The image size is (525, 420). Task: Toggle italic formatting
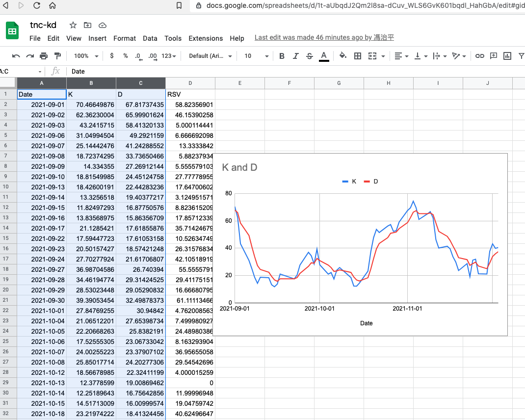pyautogui.click(x=295, y=56)
